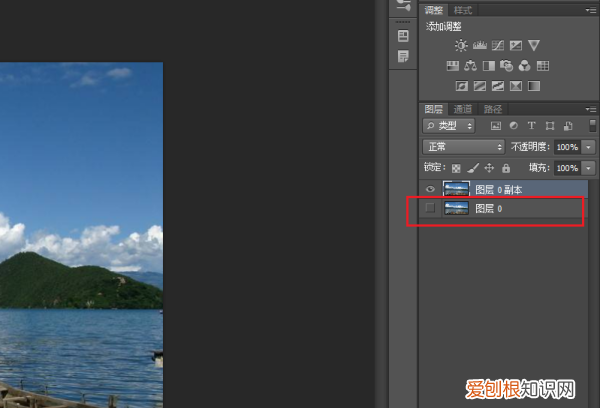This screenshot has width=600, height=408.
Task: Switch to the 通道 tab
Action: point(462,108)
